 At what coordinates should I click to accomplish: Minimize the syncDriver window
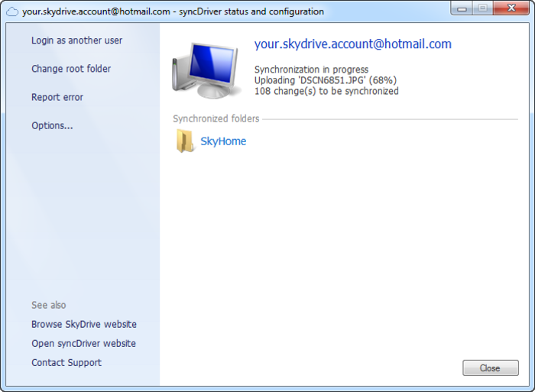click(462, 8)
